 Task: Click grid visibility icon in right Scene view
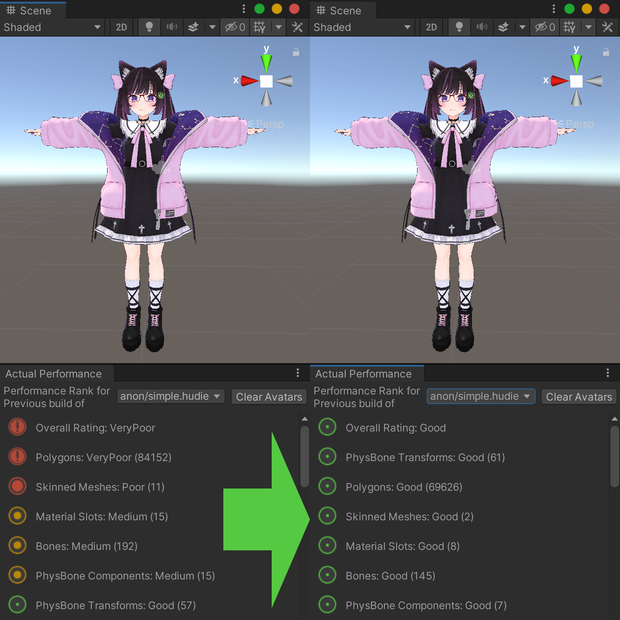(x=569, y=27)
